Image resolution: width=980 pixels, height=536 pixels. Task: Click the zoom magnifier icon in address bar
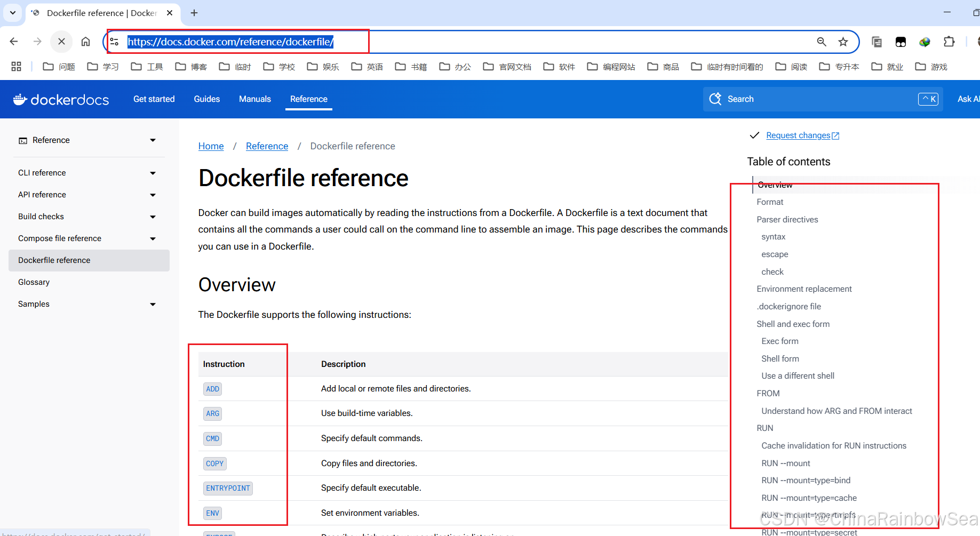tap(822, 42)
